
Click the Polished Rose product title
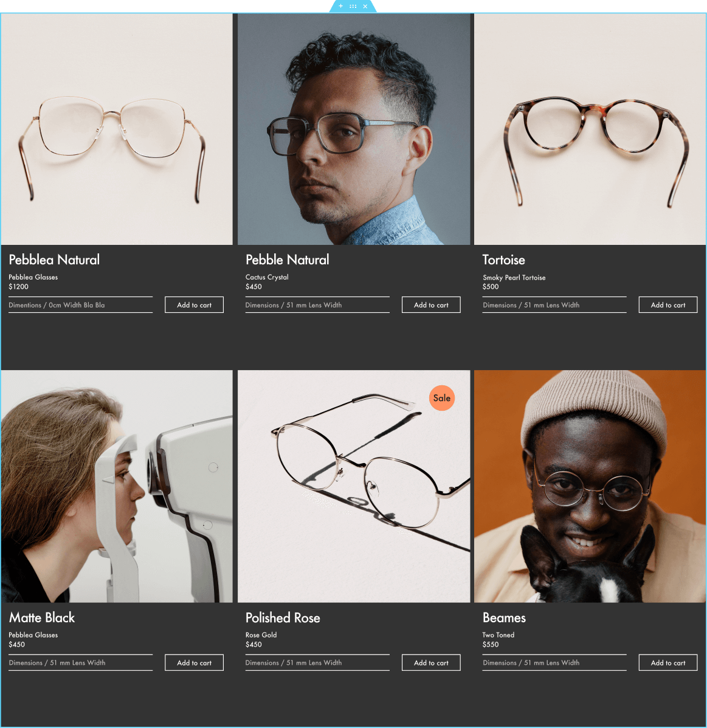click(283, 618)
